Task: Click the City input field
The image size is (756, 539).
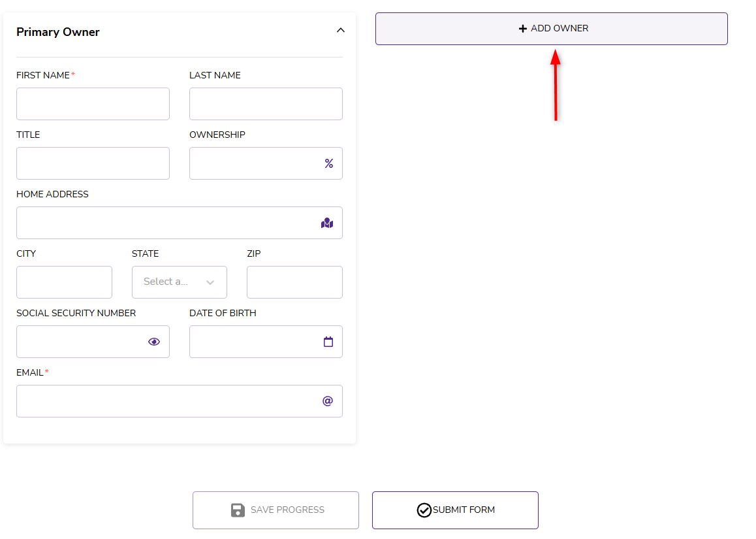Action: point(64,282)
